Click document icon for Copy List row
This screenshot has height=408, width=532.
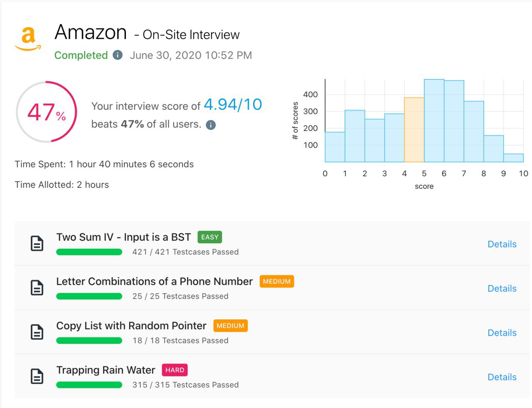[x=37, y=332]
